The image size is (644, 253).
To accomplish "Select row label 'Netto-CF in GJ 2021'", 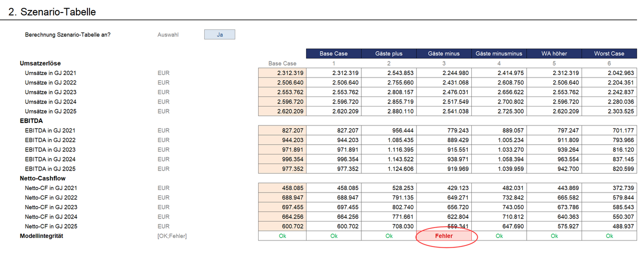I will [x=51, y=188].
